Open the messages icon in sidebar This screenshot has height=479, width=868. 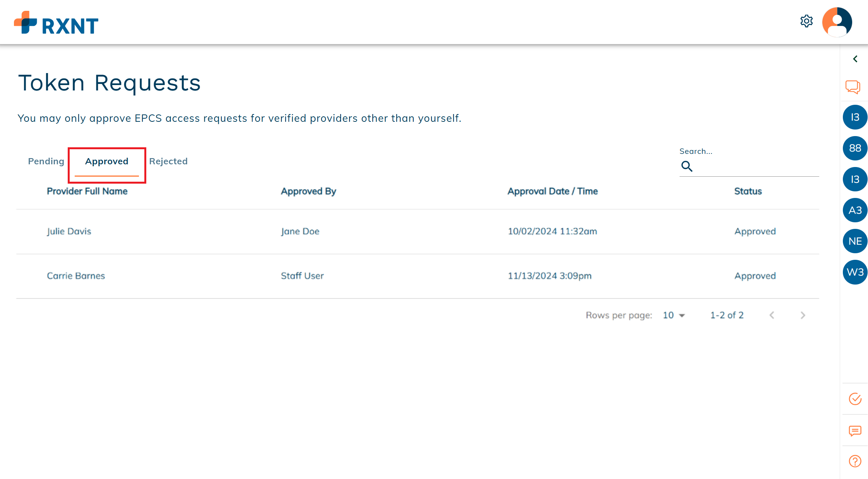click(855, 430)
